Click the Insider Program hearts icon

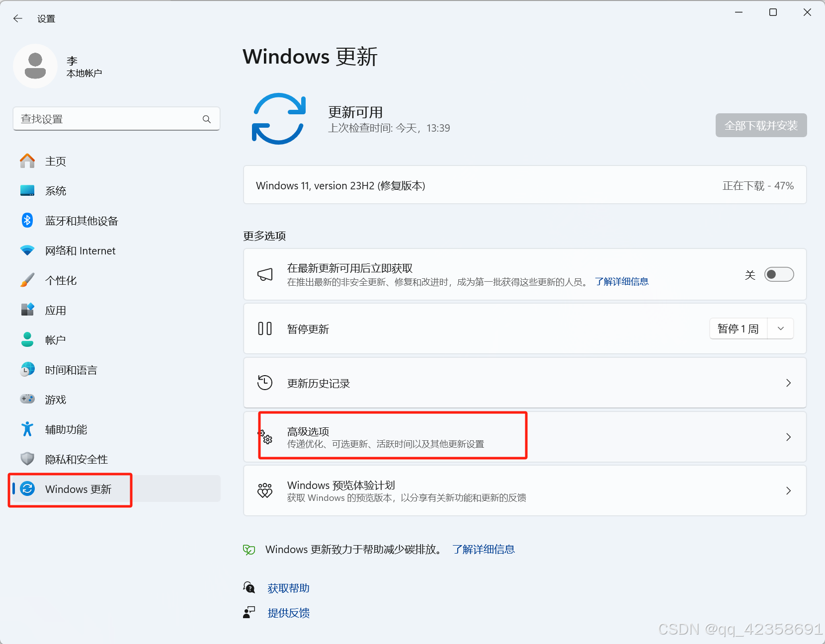tap(265, 490)
